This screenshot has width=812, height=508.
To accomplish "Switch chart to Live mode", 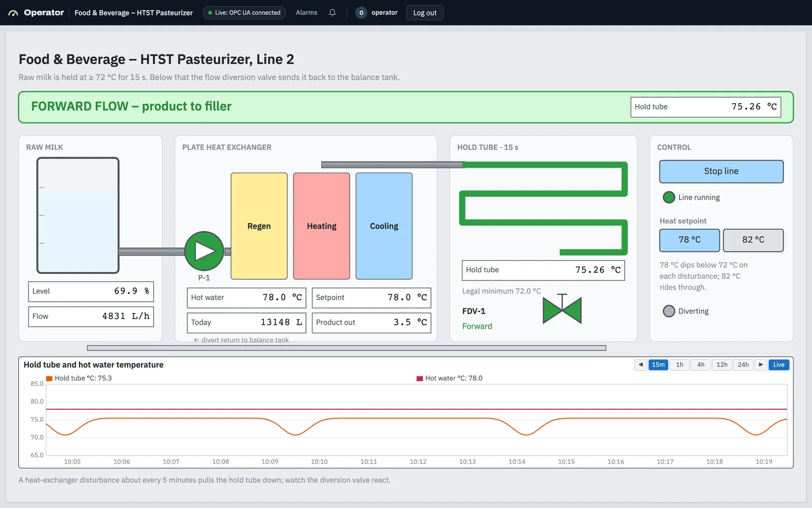I will [779, 365].
